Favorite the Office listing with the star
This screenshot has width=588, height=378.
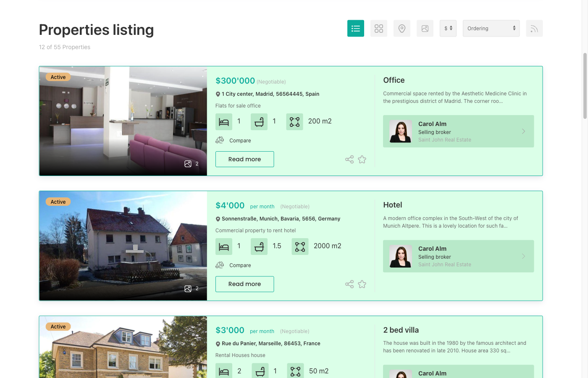tap(362, 160)
